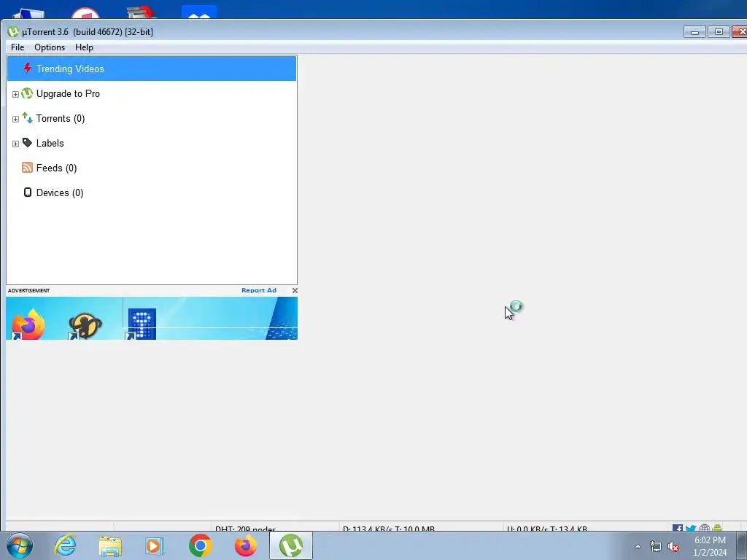Click the ADVERTISEMENT label

tap(28, 290)
